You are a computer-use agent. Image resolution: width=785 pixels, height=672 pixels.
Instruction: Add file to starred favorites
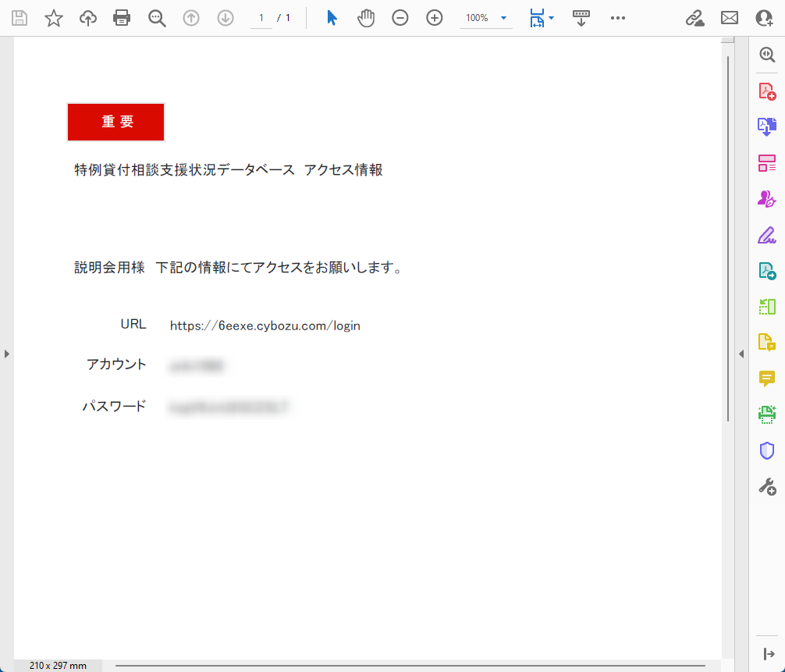(x=54, y=18)
